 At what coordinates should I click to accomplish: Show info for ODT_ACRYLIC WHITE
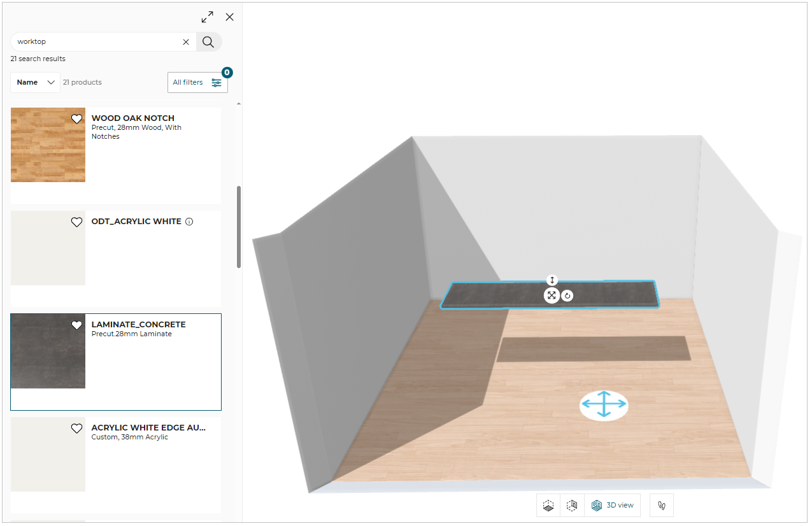(x=189, y=222)
